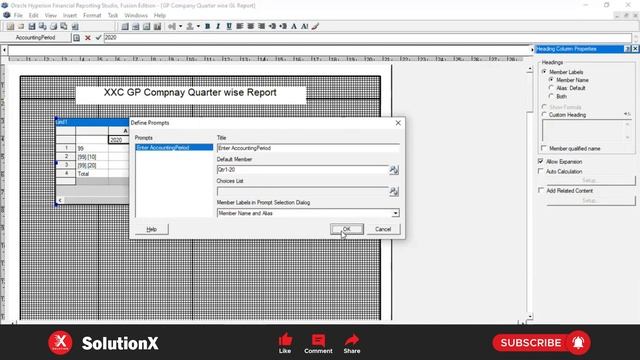Click the format painter brush icon

[315, 27]
